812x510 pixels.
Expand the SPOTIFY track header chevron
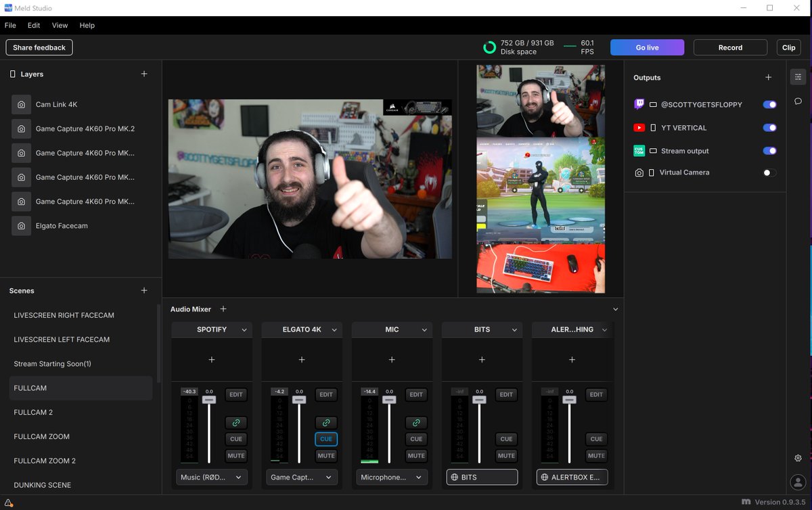244,329
